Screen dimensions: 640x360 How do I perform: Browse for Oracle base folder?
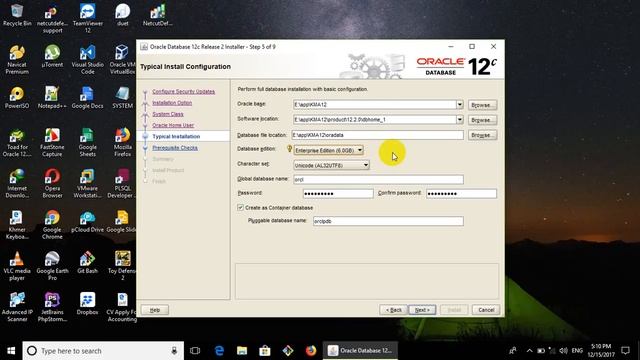[x=482, y=105]
